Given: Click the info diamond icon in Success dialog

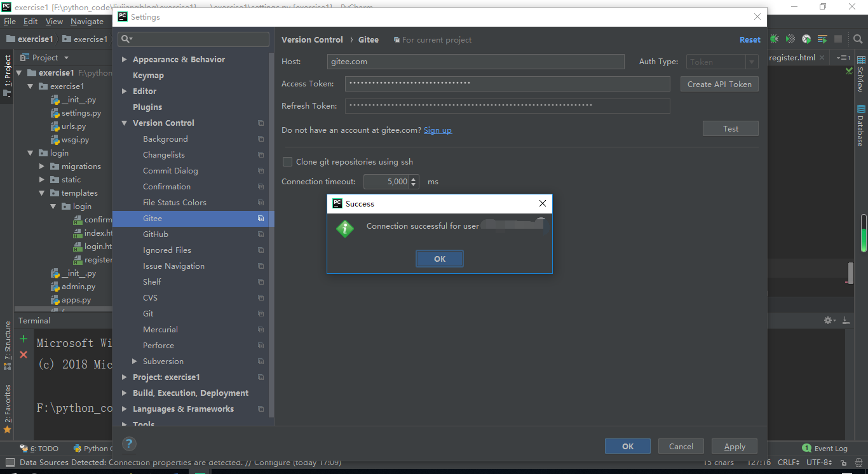Looking at the screenshot, I should [345, 228].
